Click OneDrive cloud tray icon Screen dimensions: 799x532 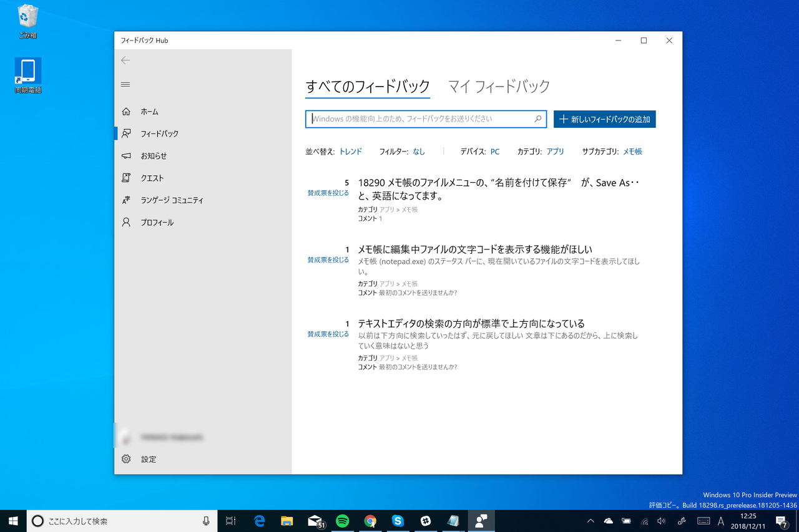[609, 521]
